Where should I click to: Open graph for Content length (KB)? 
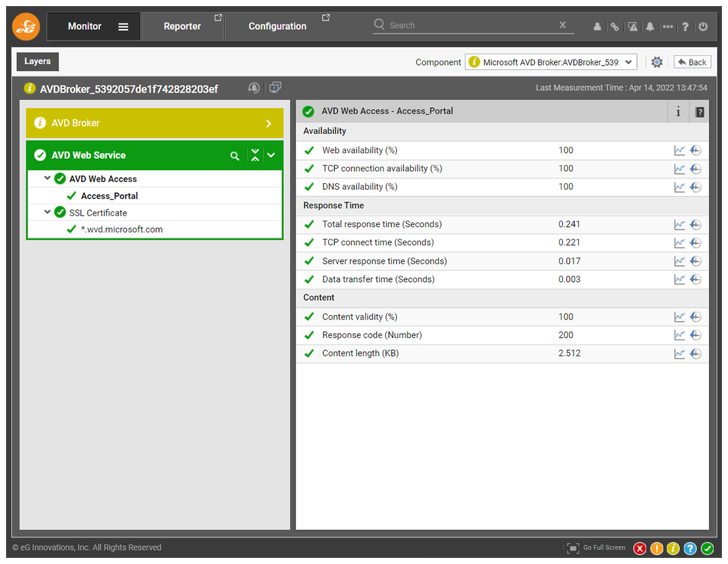679,354
